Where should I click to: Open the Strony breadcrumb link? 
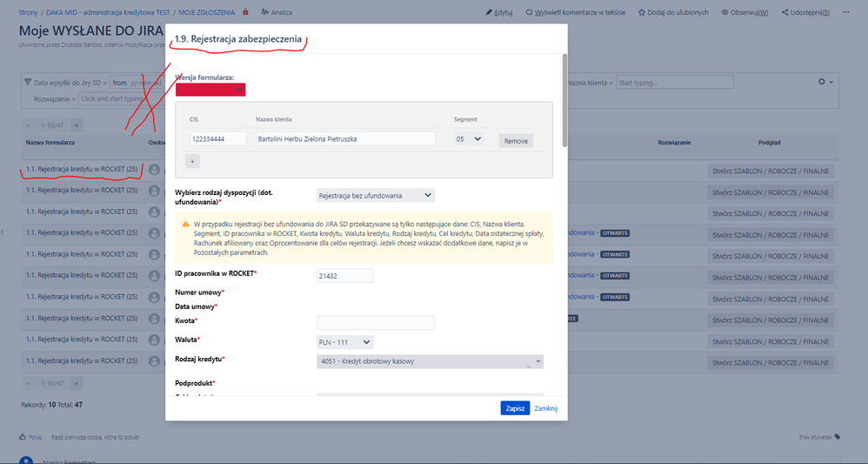28,12
